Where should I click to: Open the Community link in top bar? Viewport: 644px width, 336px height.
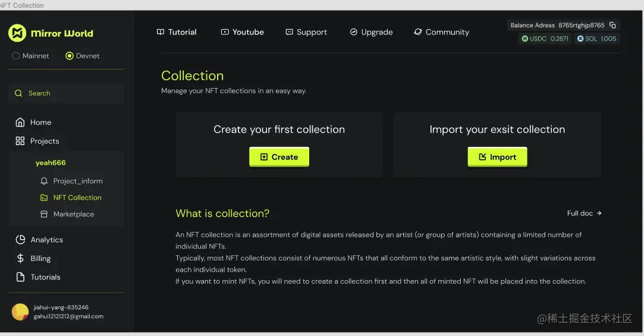tap(447, 32)
